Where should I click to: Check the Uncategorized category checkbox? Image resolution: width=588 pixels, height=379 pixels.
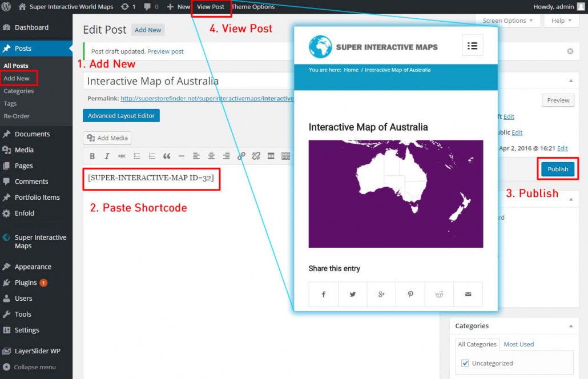465,363
